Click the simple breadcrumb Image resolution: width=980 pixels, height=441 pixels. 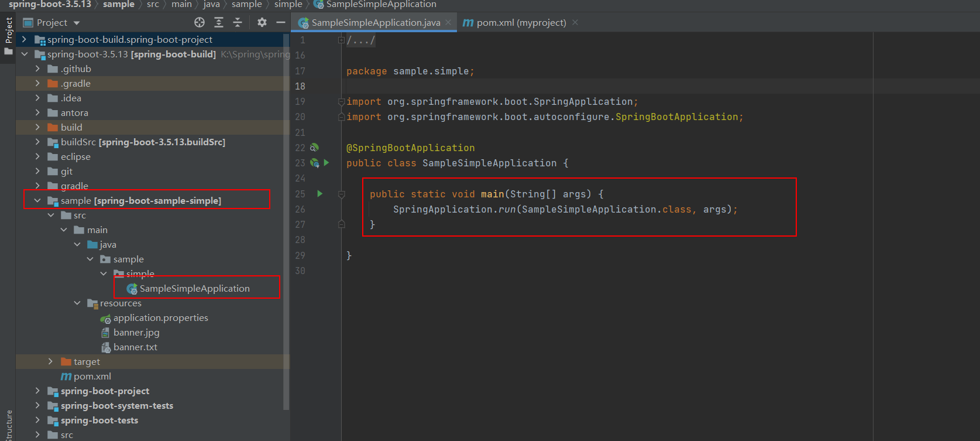[x=288, y=4]
